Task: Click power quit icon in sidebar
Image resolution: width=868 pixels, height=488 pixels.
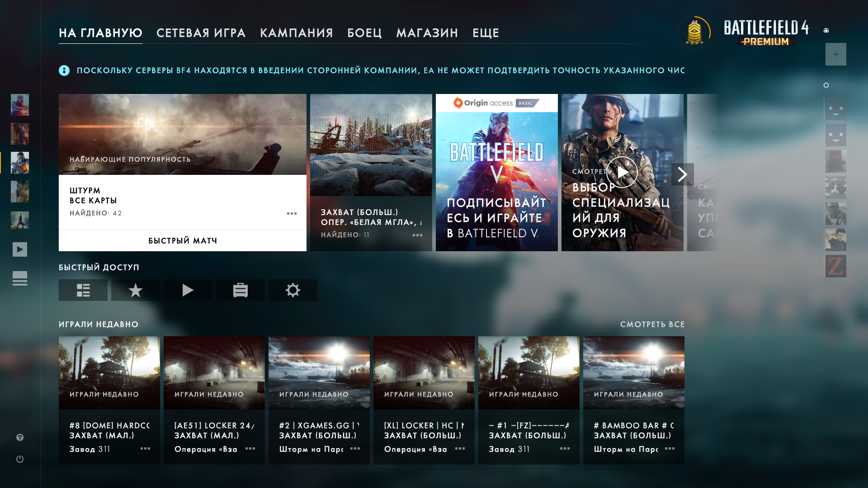Action: [20, 459]
